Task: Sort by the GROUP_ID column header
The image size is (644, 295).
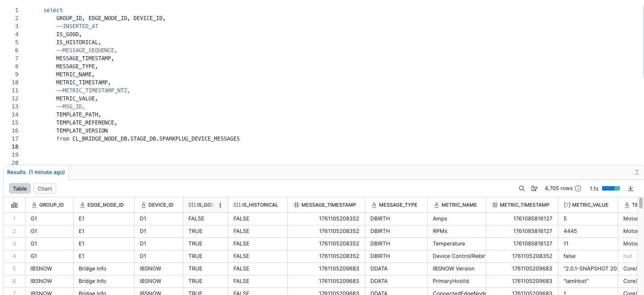Action: click(51, 205)
